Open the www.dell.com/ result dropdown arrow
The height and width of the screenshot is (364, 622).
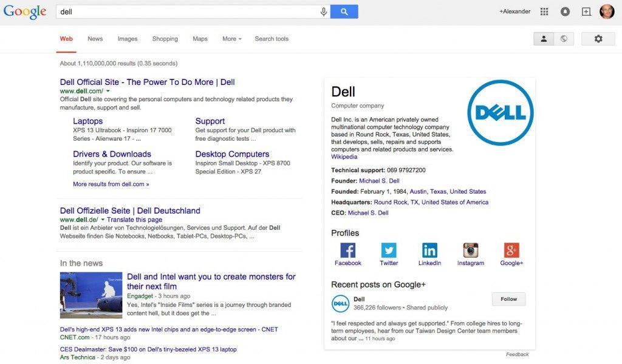coord(108,91)
